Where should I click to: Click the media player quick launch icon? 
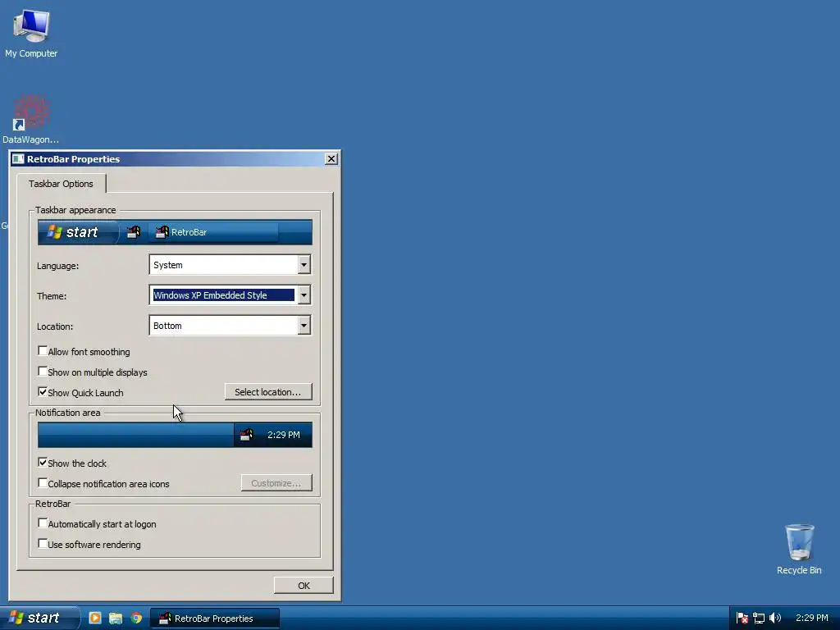point(95,618)
